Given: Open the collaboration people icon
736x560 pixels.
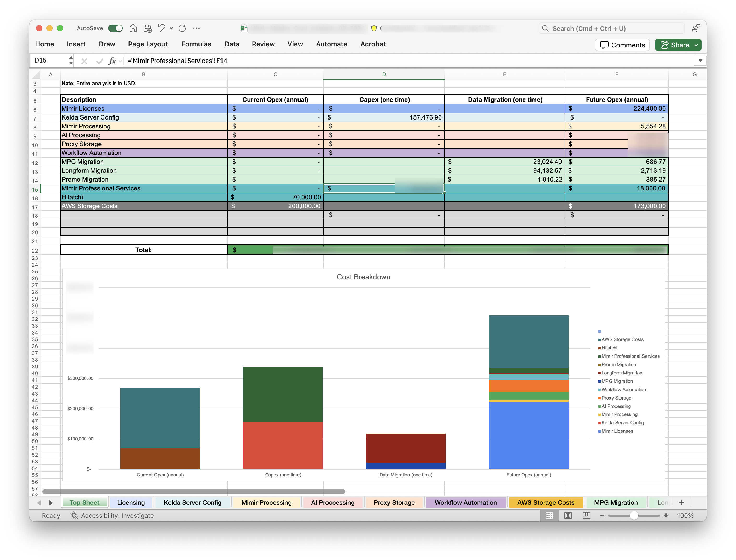Looking at the screenshot, I should pyautogui.click(x=696, y=28).
